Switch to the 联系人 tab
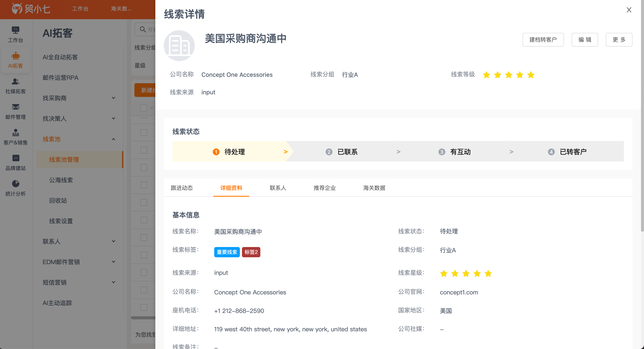The image size is (644, 349). (278, 188)
